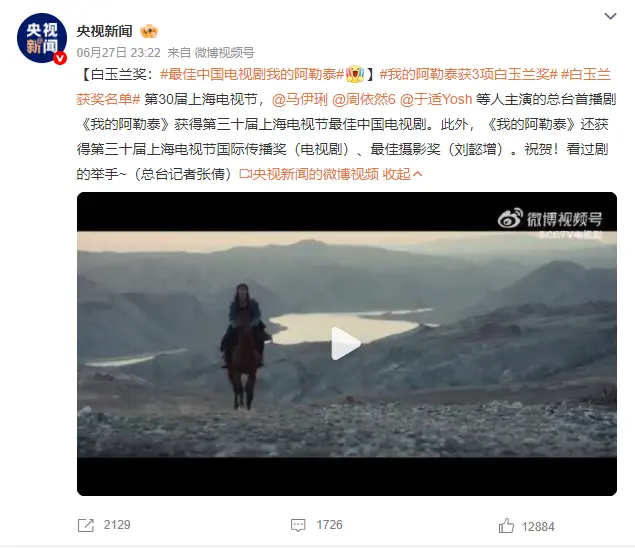
Task: Open the post timestamp 06月27日 23:22
Action: coord(119,53)
